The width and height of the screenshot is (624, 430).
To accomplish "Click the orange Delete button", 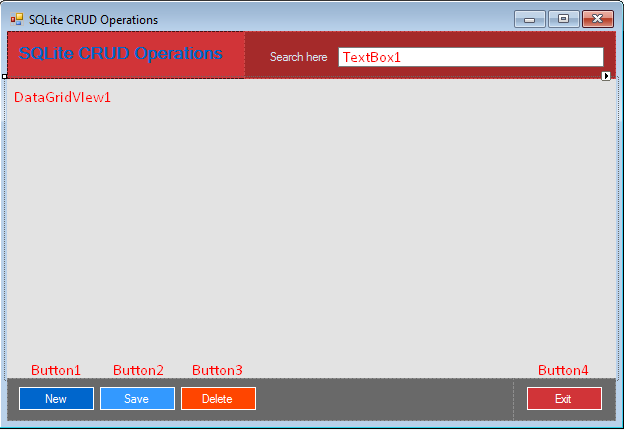I will click(218, 399).
